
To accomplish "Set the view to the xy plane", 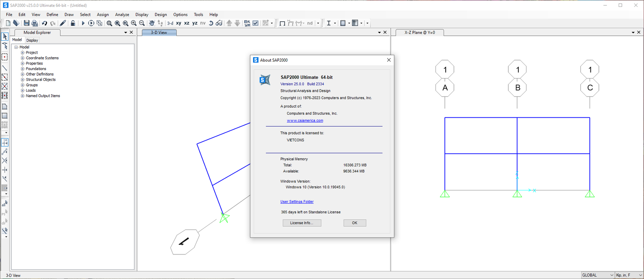I will click(179, 23).
